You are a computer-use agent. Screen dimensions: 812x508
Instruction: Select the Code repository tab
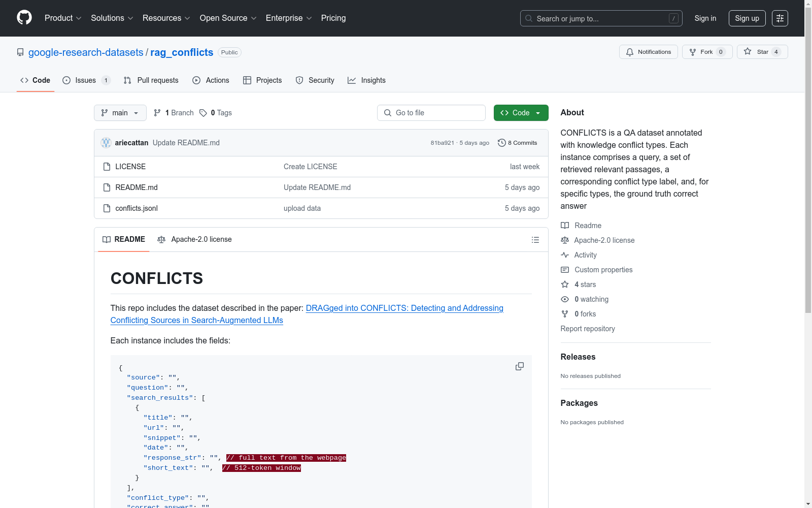click(x=36, y=80)
